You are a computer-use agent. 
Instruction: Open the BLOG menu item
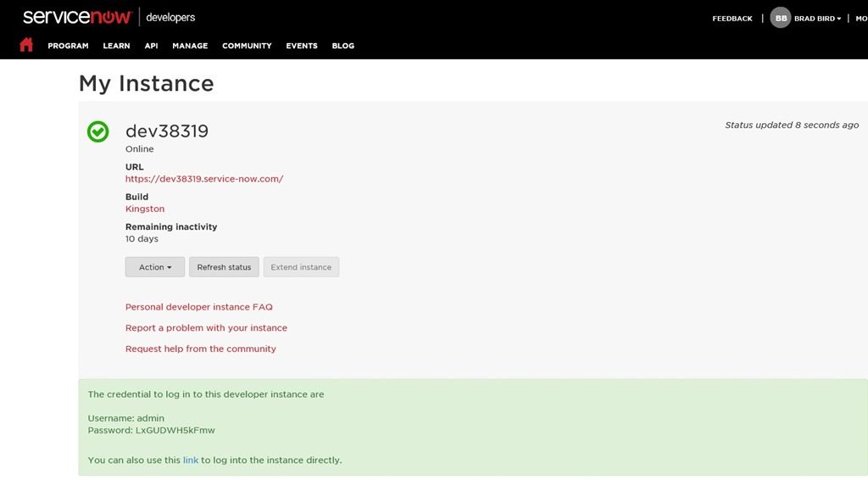(x=343, y=46)
